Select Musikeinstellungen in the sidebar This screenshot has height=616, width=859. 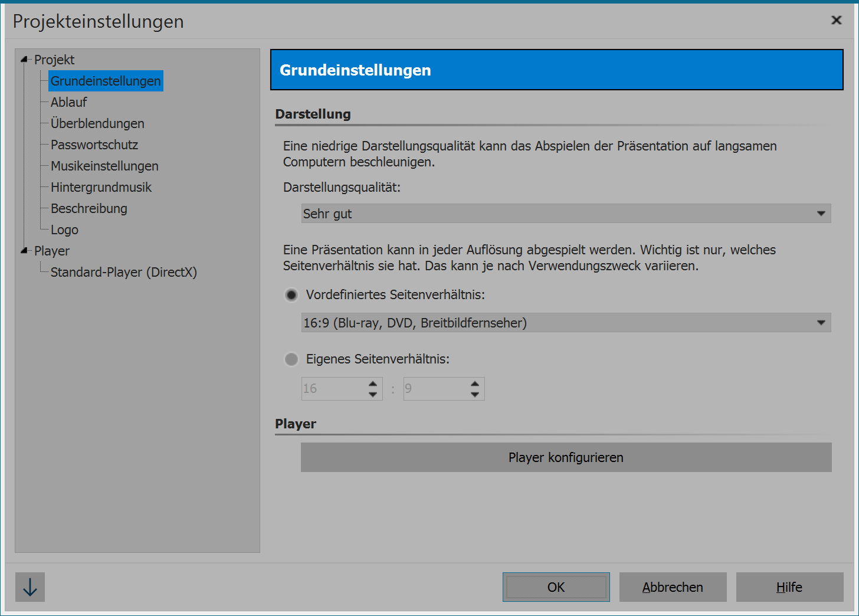coord(104,166)
